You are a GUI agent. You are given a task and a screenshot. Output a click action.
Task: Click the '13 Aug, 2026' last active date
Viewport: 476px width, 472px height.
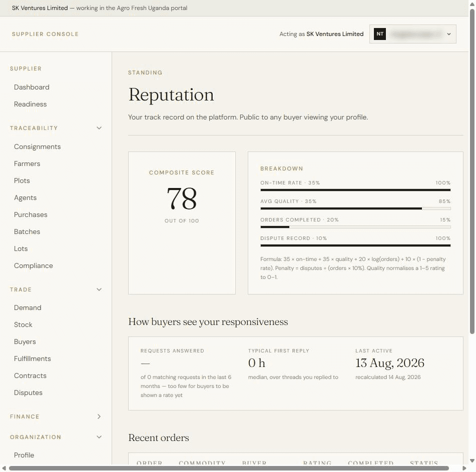390,363
